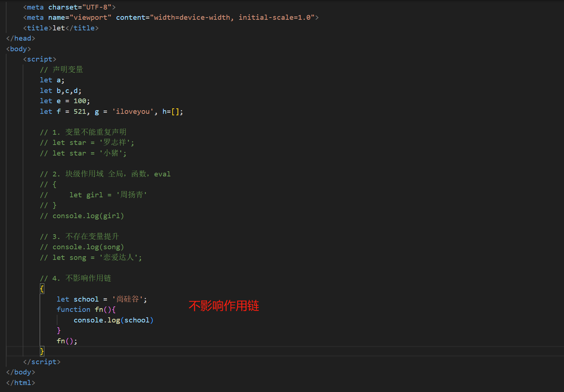This screenshot has width=564, height=392.
Task: Click the content width=device-width string
Action: pyautogui.click(x=232, y=18)
